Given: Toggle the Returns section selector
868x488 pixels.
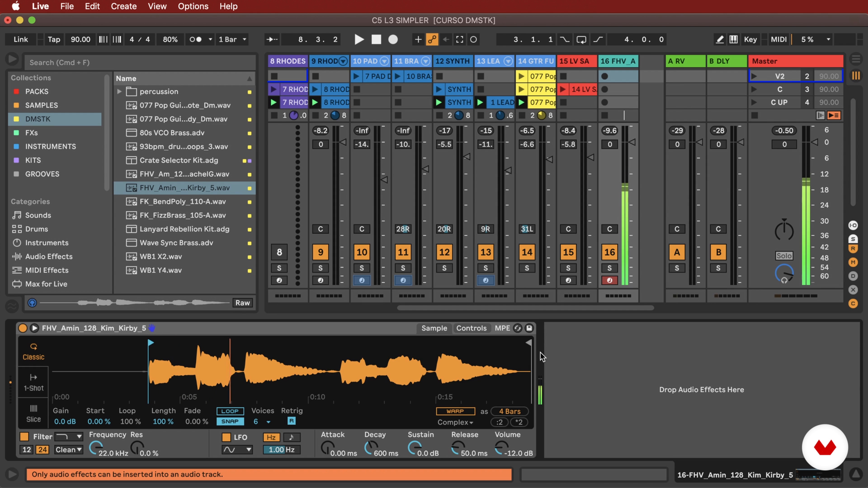Looking at the screenshot, I should 853,249.
